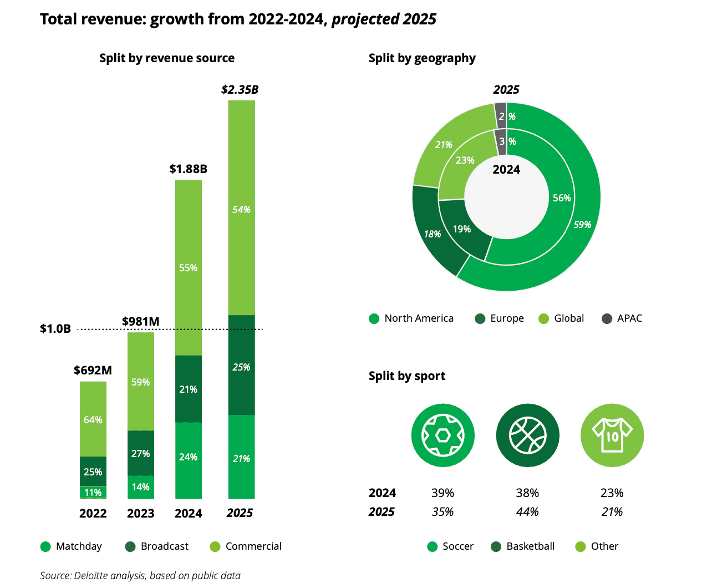The image size is (702, 588).
Task: Click the $2.35B total label
Action: tap(240, 90)
